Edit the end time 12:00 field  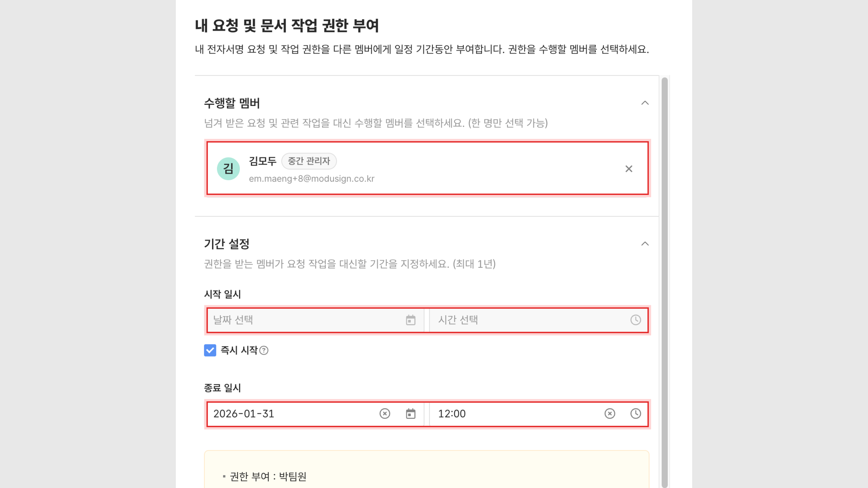[512, 414]
